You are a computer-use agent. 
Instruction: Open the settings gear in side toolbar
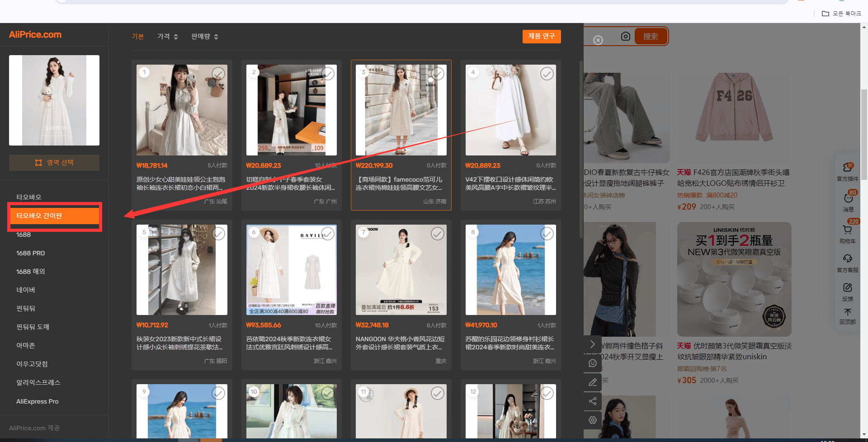(x=593, y=420)
